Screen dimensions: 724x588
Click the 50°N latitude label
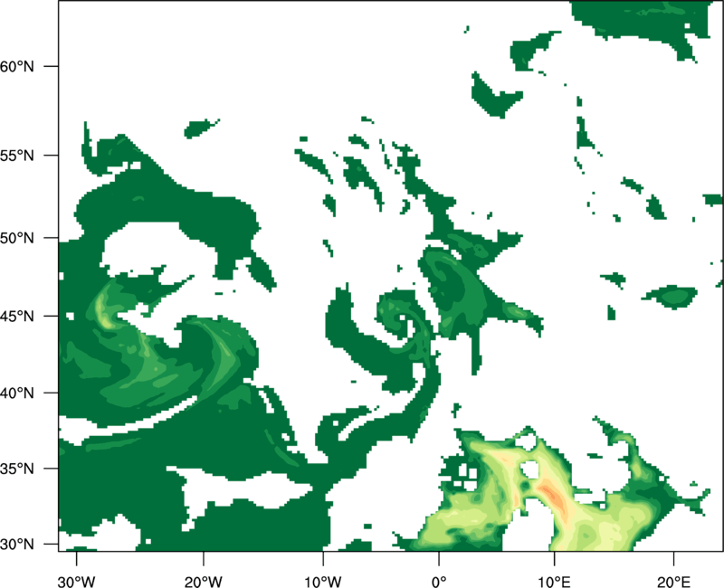coord(17,238)
